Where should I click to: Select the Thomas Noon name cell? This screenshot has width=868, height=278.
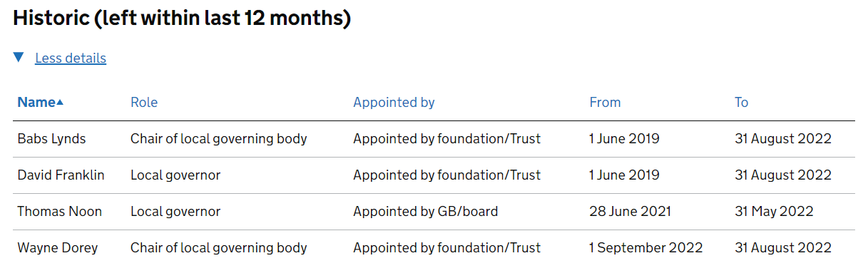(x=59, y=212)
